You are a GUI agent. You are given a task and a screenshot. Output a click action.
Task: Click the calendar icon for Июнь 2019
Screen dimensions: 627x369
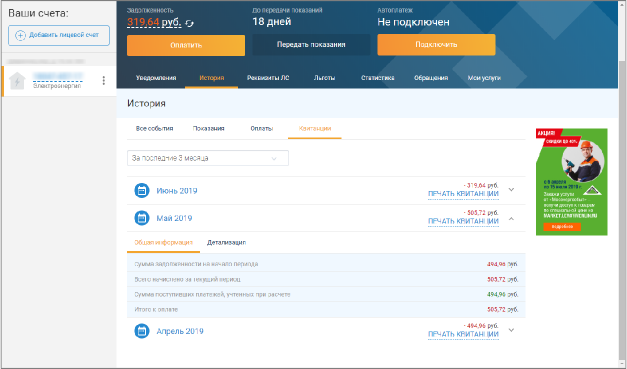tap(142, 191)
